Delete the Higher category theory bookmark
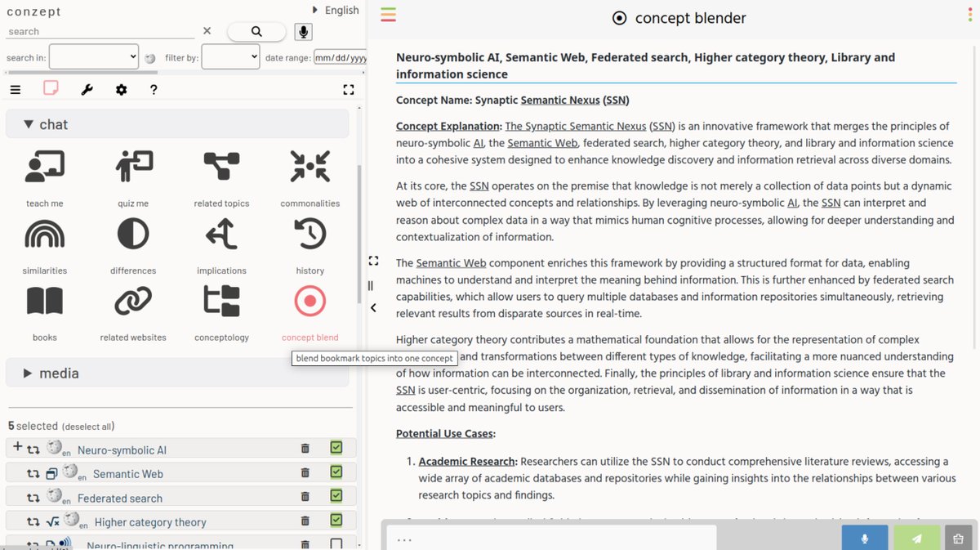This screenshot has width=980, height=550. pos(305,521)
